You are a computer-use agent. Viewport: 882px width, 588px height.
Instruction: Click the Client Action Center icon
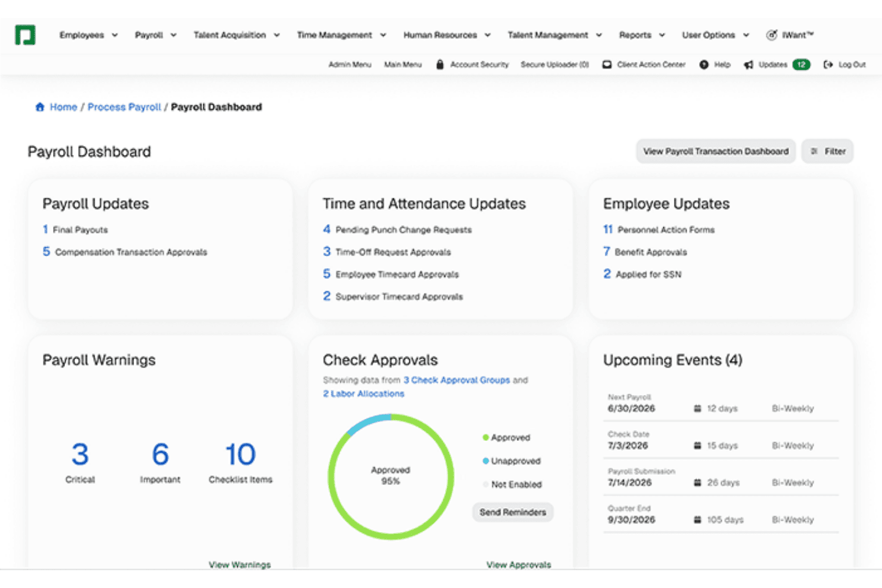pyautogui.click(x=607, y=64)
